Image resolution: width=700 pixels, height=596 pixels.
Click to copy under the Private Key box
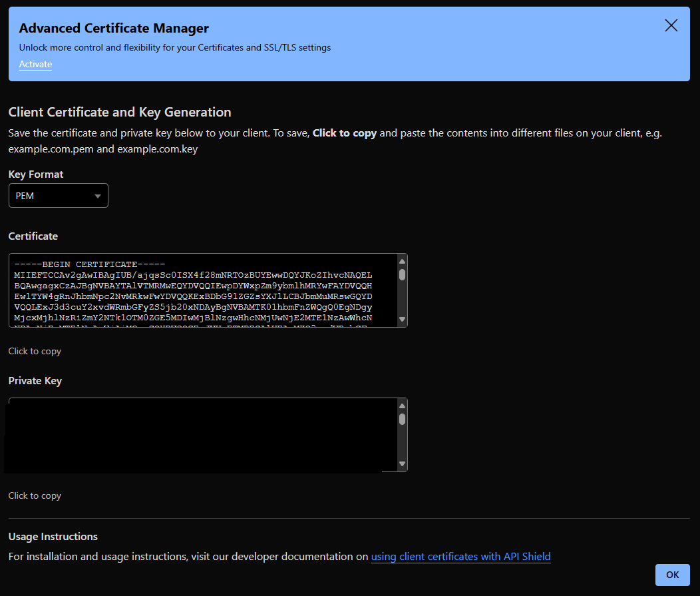35,495
